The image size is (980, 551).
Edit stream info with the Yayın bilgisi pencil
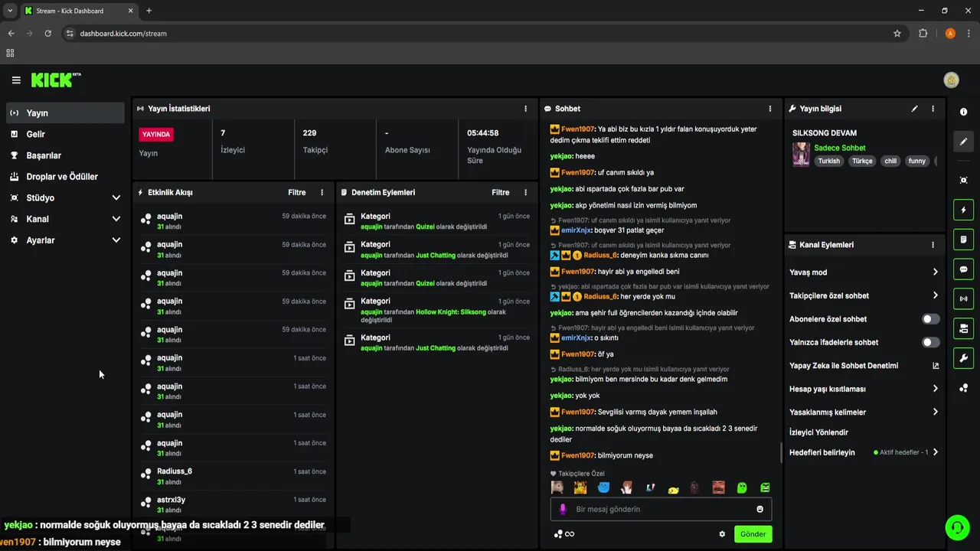[914, 109]
